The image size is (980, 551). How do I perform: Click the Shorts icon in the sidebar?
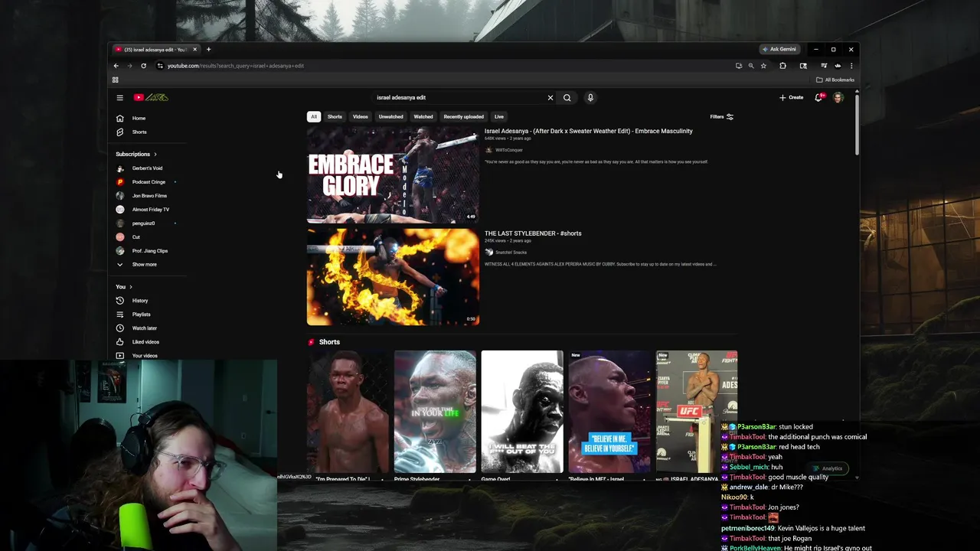click(x=119, y=132)
